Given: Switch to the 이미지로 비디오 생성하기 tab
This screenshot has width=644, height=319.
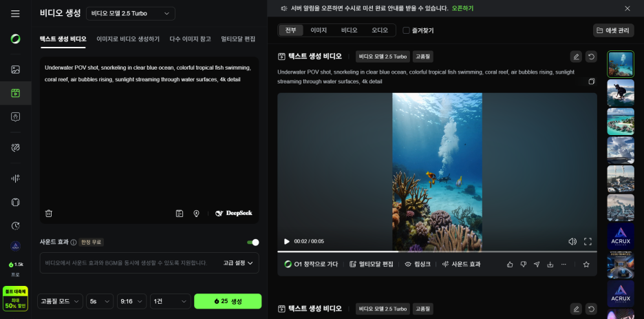Looking at the screenshot, I should 128,39.
